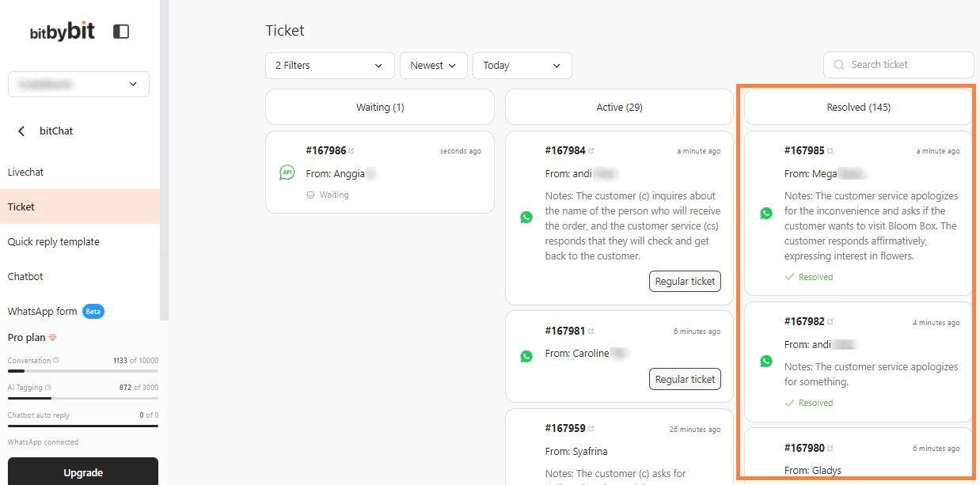The height and width of the screenshot is (485, 980).
Task: Open external link icon for ticket #167986
Action: click(x=351, y=151)
